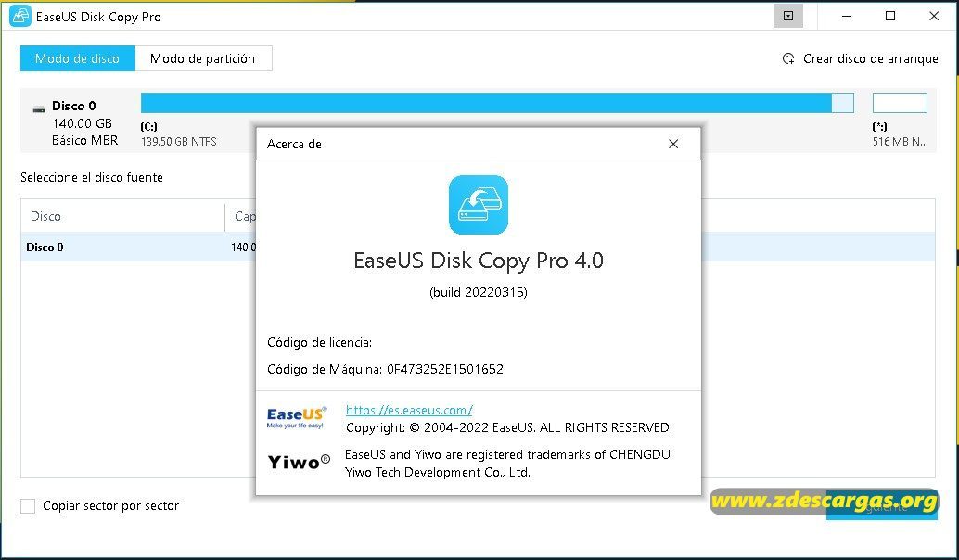Click the 140.00 GB disk size label
959x560 pixels.
tap(82, 123)
